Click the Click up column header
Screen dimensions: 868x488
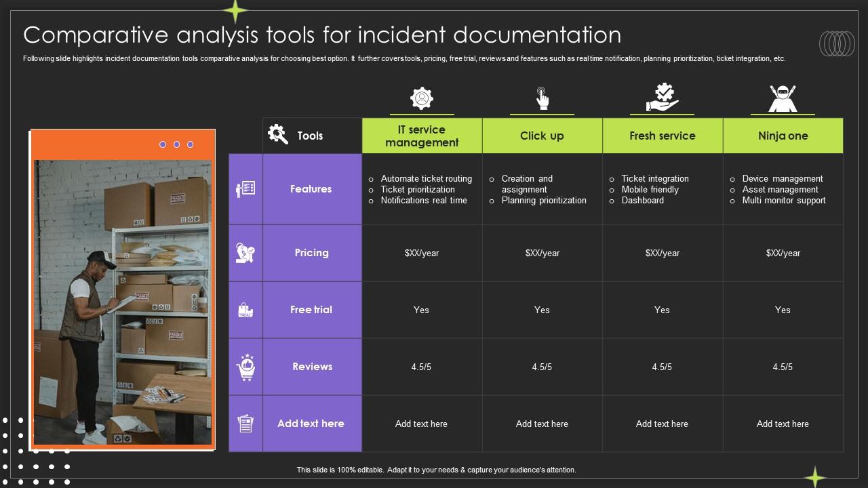pos(542,136)
